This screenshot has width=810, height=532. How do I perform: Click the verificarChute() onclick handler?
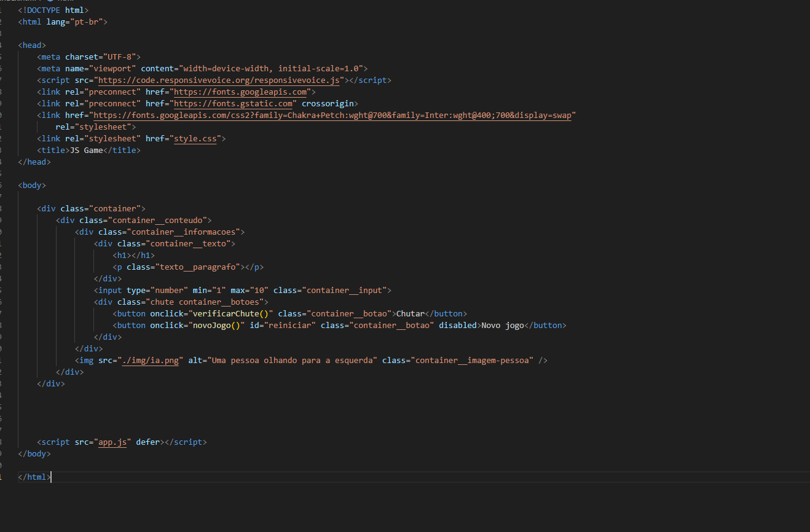click(x=230, y=314)
